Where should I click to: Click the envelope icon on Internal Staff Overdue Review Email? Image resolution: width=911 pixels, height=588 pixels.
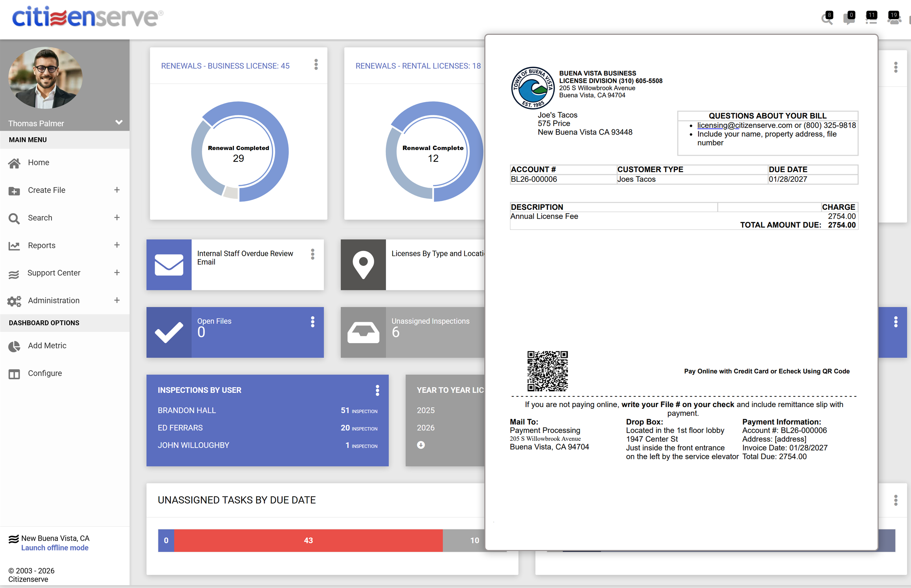click(169, 264)
